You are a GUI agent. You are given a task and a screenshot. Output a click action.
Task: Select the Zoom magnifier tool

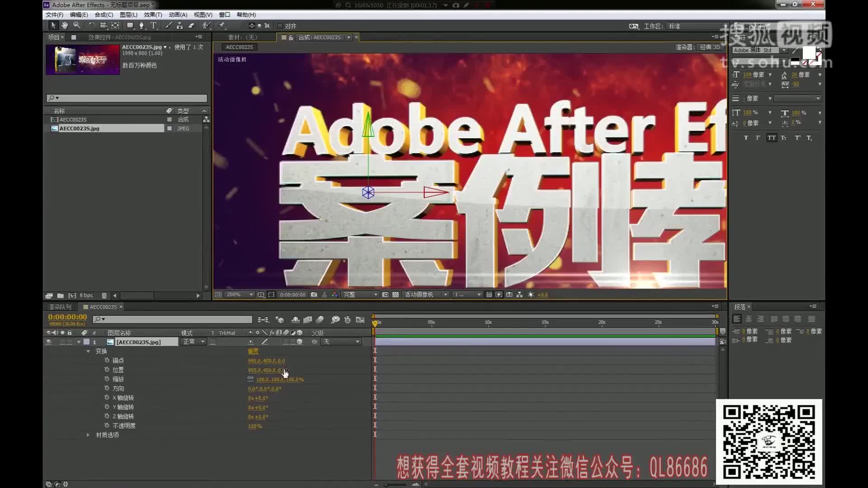click(x=77, y=26)
